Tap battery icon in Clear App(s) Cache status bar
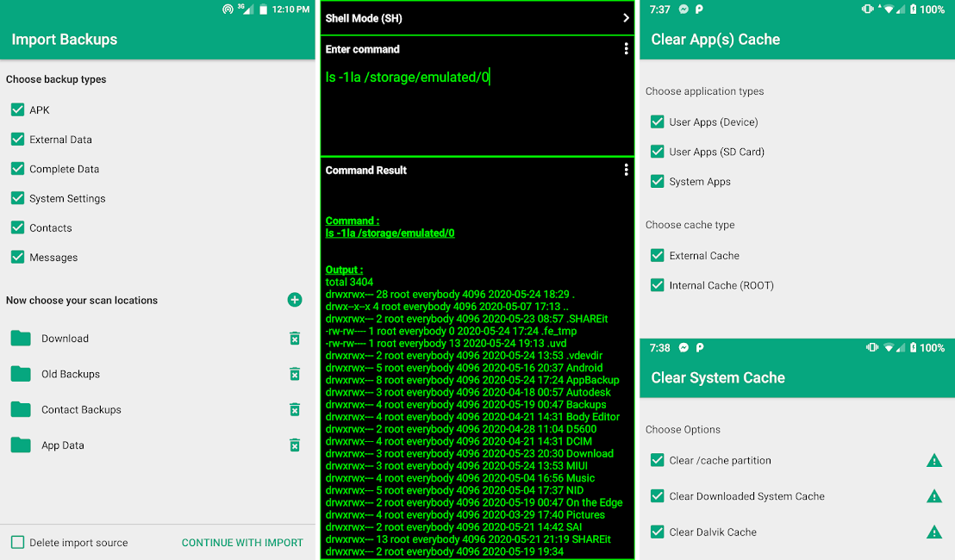 (913, 9)
